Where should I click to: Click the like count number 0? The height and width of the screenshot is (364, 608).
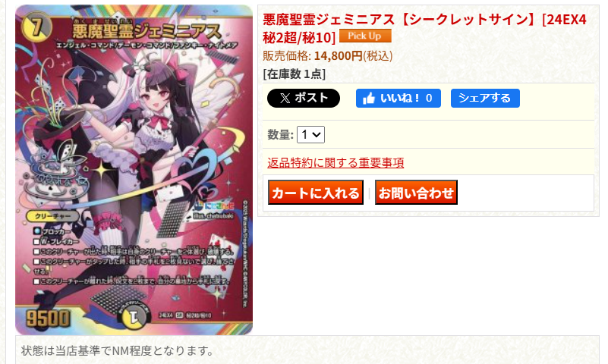pos(429,98)
